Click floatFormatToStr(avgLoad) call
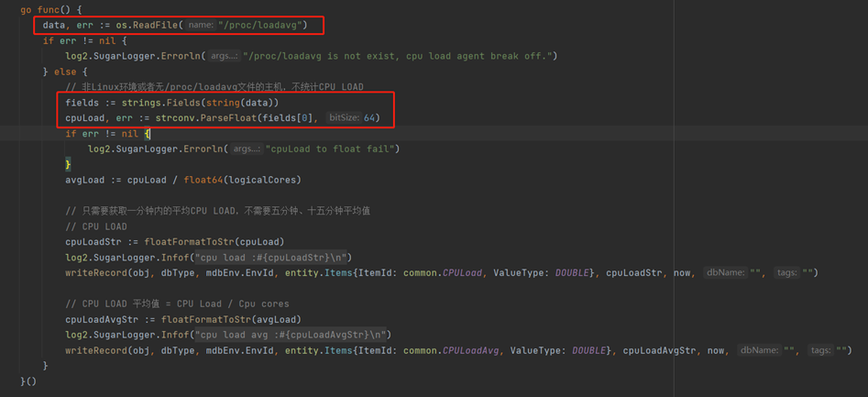The image size is (868, 397). [x=231, y=320]
